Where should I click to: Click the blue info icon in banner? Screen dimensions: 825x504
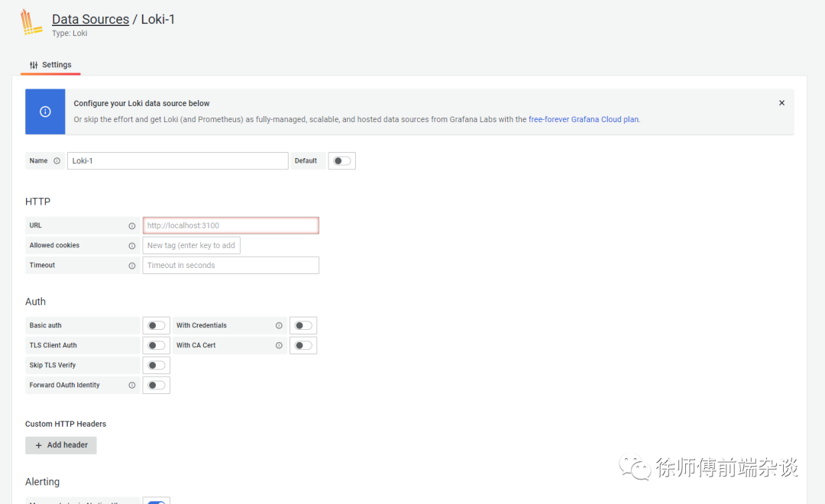click(45, 111)
